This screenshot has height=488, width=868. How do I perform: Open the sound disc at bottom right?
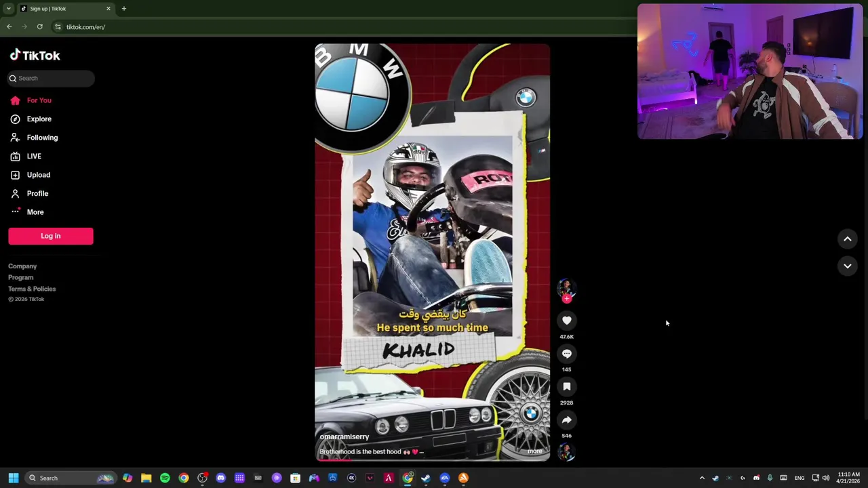pyautogui.click(x=566, y=453)
